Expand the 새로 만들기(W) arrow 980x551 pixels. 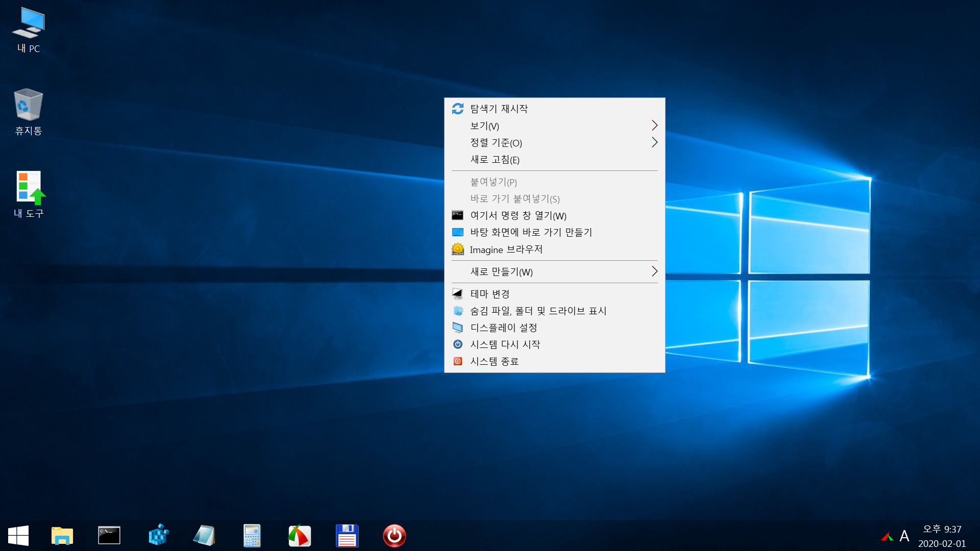(654, 271)
